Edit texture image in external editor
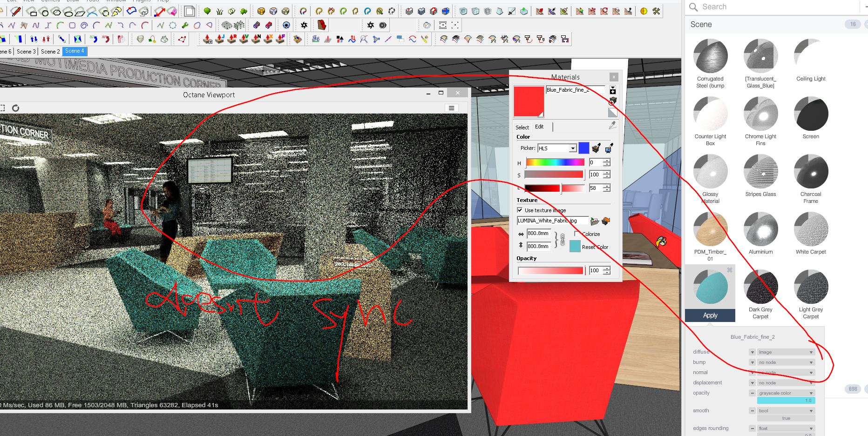Viewport: 868px width, 436px height. coord(606,221)
